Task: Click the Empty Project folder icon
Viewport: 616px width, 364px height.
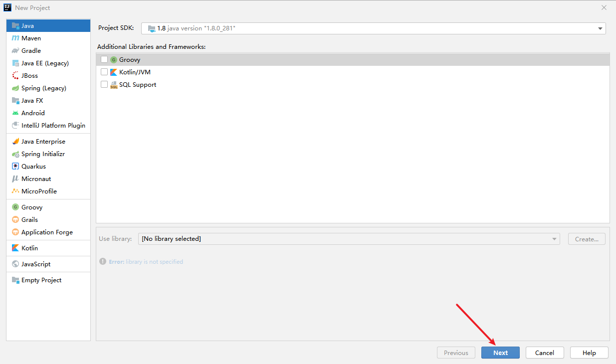Action: tap(15, 280)
